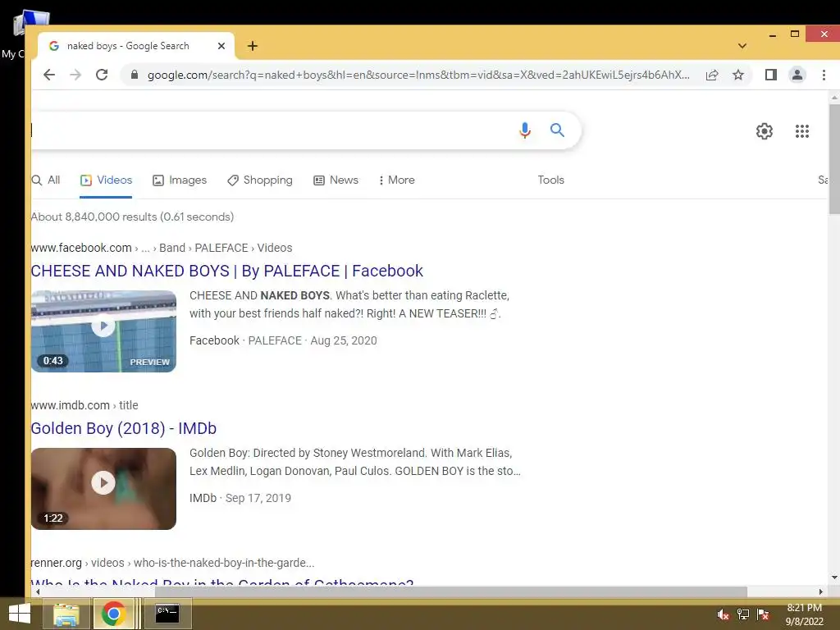Open the Tools filter options
This screenshot has height=630, width=840.
[550, 180]
